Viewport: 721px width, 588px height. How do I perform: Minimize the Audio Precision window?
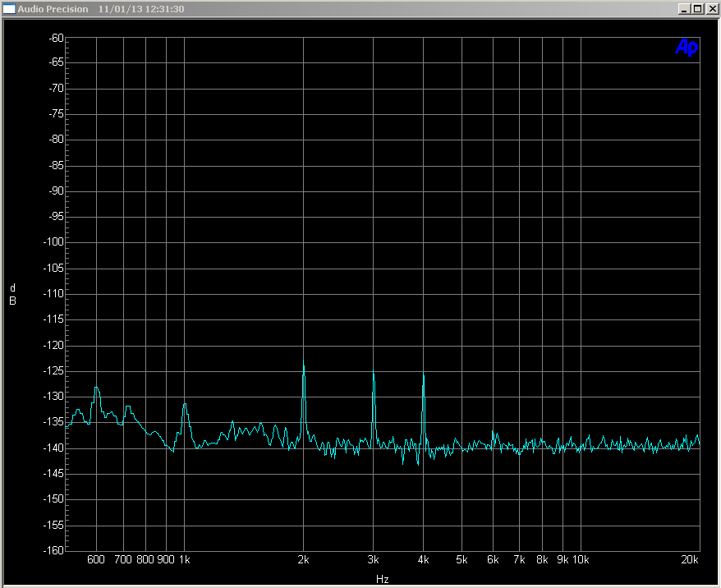[x=684, y=9]
